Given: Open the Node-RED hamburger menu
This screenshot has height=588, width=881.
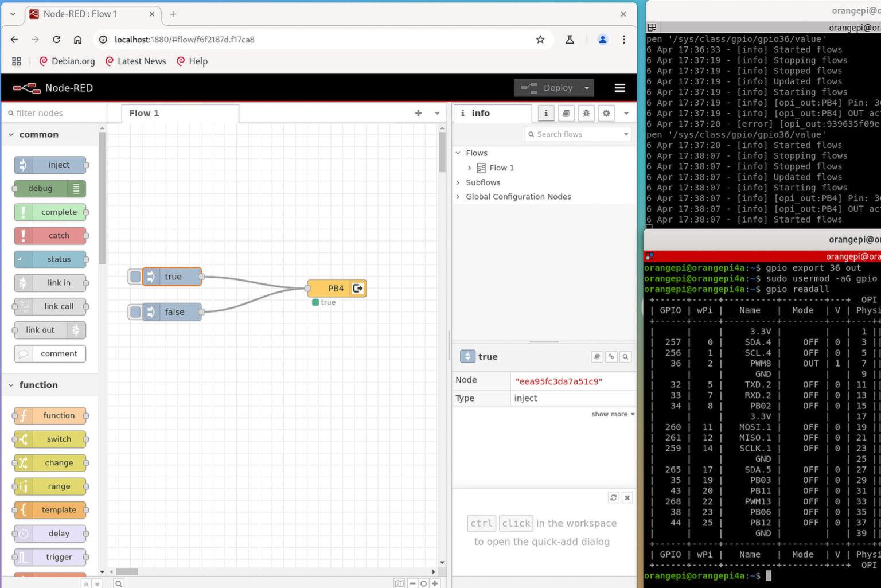Looking at the screenshot, I should (x=619, y=88).
